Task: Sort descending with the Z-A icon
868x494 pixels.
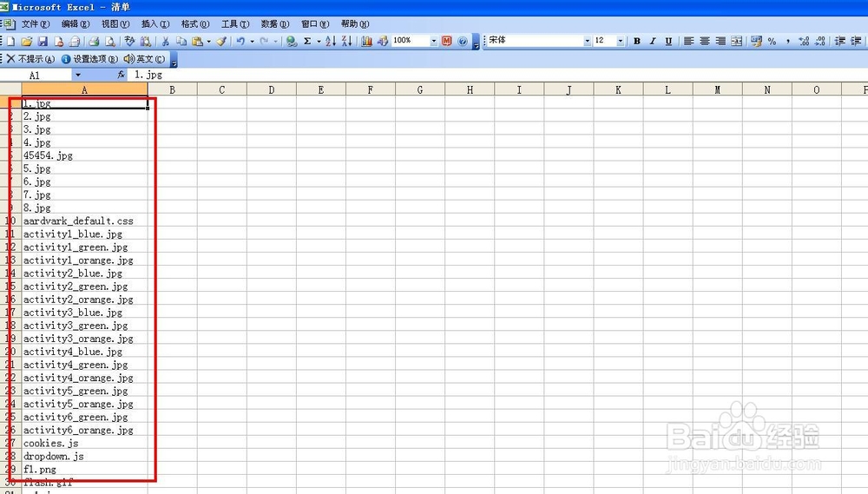Action: tap(346, 41)
